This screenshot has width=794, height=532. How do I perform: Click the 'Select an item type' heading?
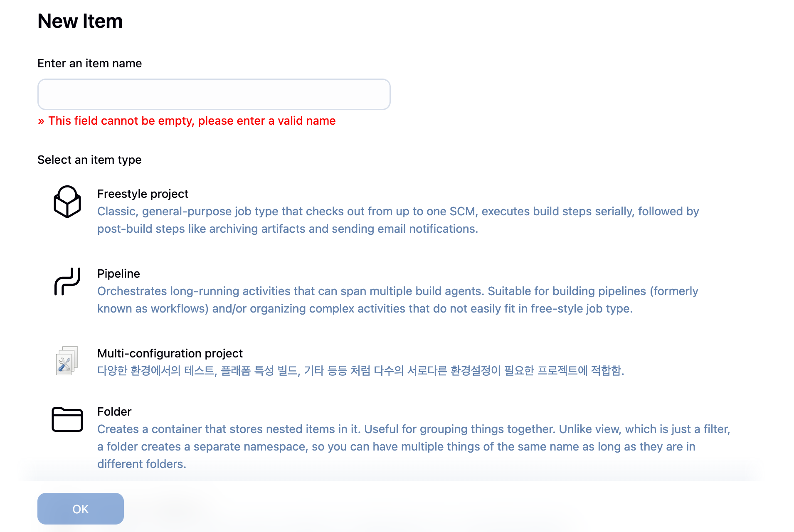click(89, 160)
